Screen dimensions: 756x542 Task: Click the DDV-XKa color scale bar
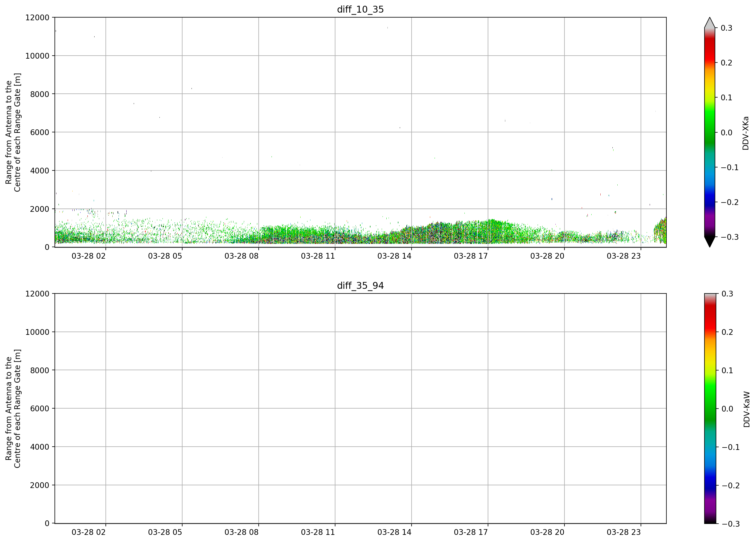pyautogui.click(x=710, y=132)
